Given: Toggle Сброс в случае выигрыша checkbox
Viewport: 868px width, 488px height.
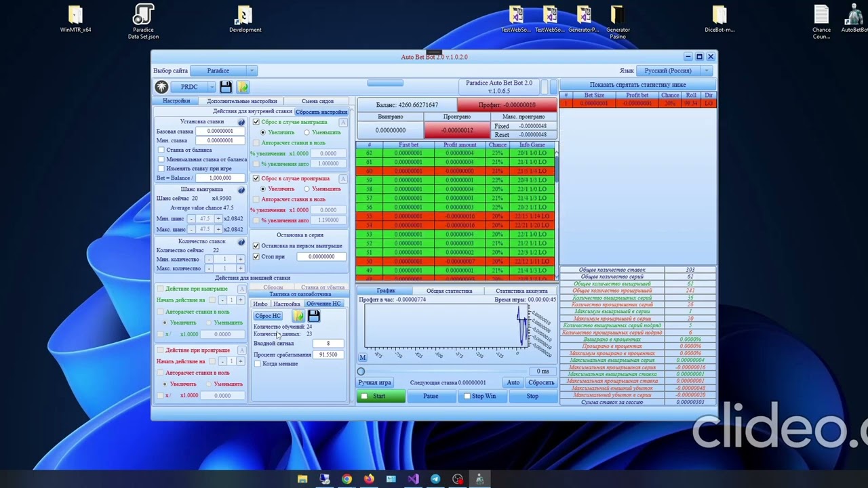Looking at the screenshot, I should (256, 122).
